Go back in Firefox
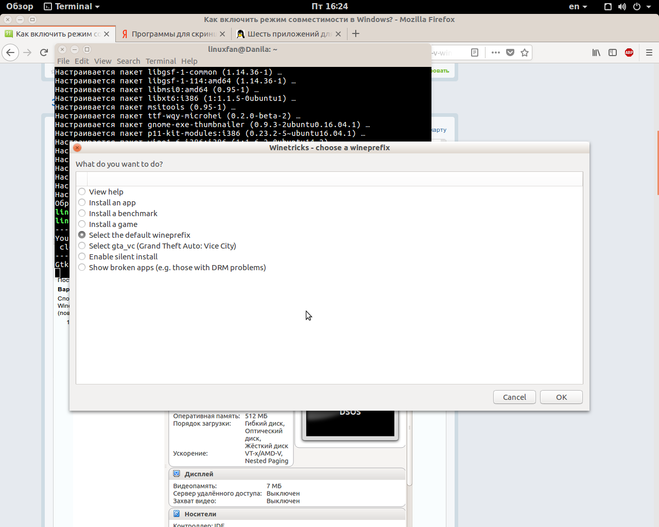 click(11, 53)
